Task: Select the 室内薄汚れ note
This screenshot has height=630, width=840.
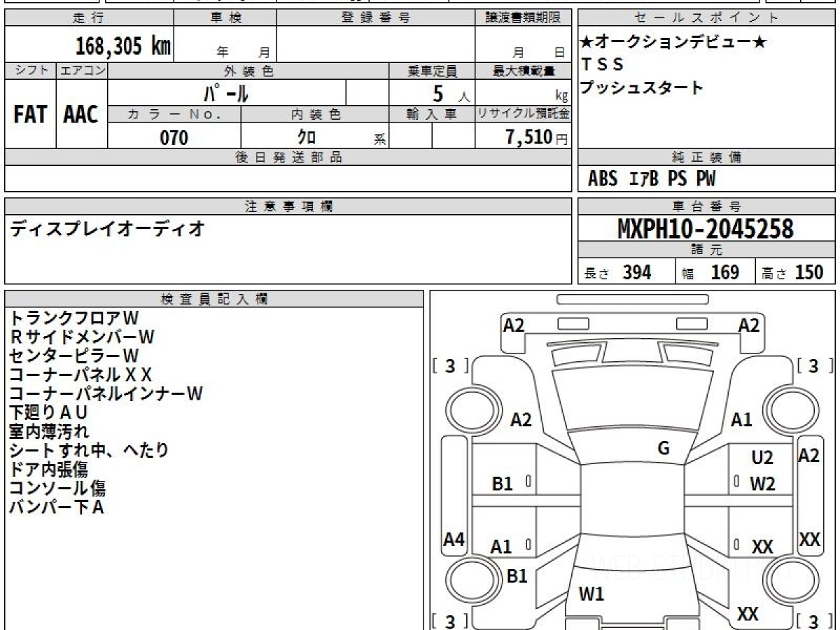Action: 49,431
